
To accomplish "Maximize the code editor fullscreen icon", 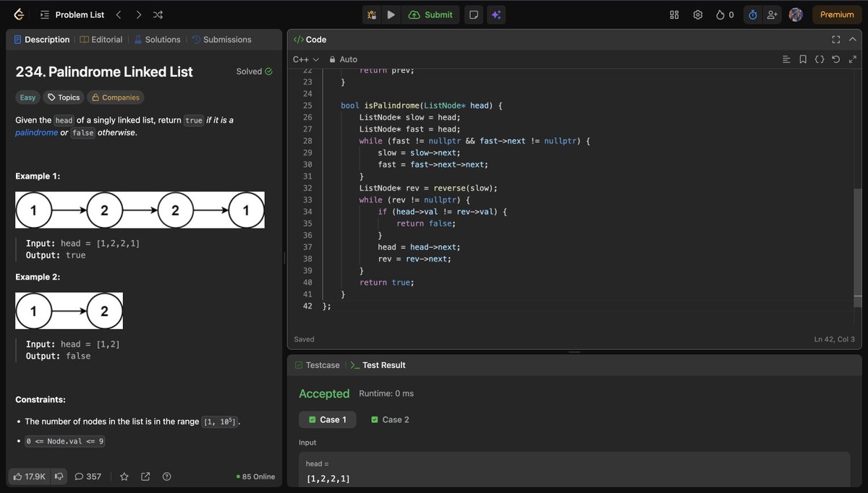I will [x=835, y=40].
